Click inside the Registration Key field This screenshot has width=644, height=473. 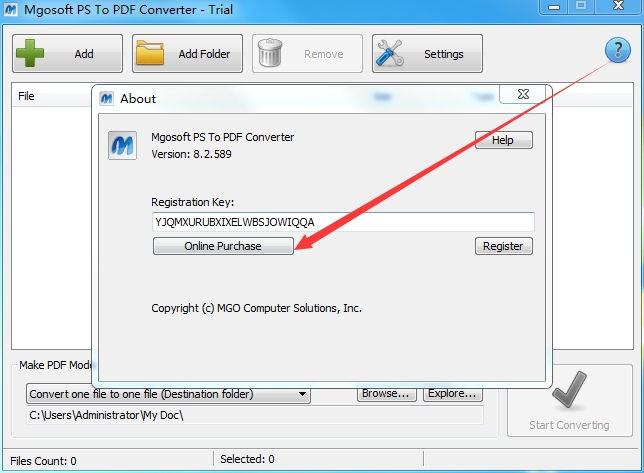[343, 222]
